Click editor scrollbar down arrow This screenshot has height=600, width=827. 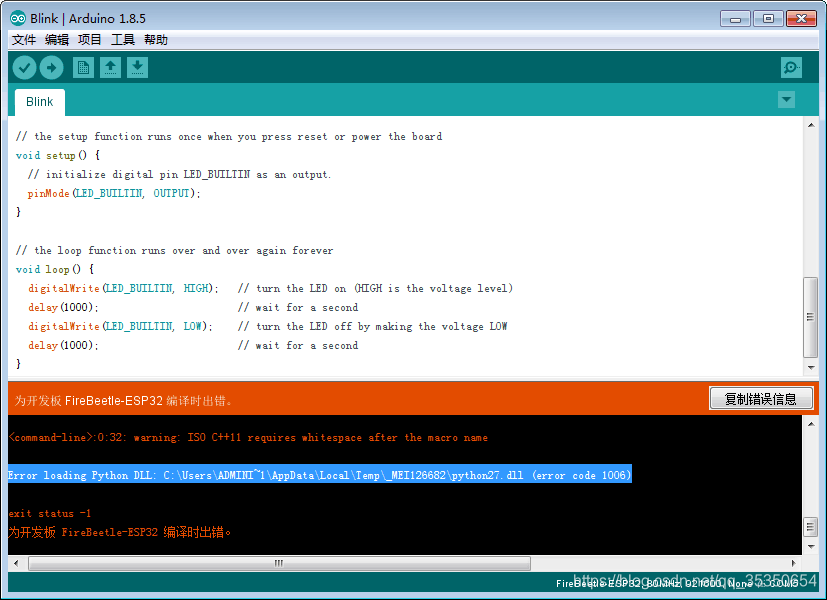coord(811,367)
